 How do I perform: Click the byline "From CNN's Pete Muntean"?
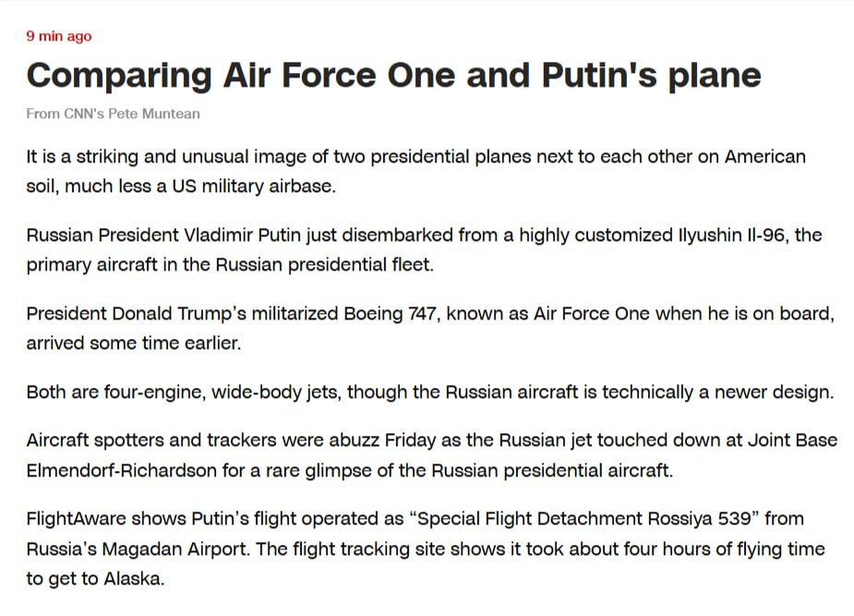113,114
